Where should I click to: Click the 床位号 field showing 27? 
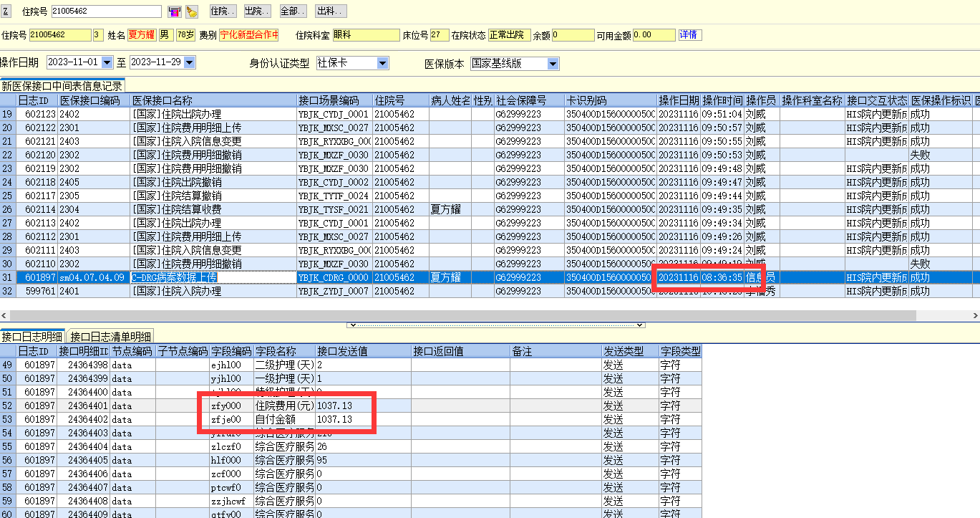440,35
